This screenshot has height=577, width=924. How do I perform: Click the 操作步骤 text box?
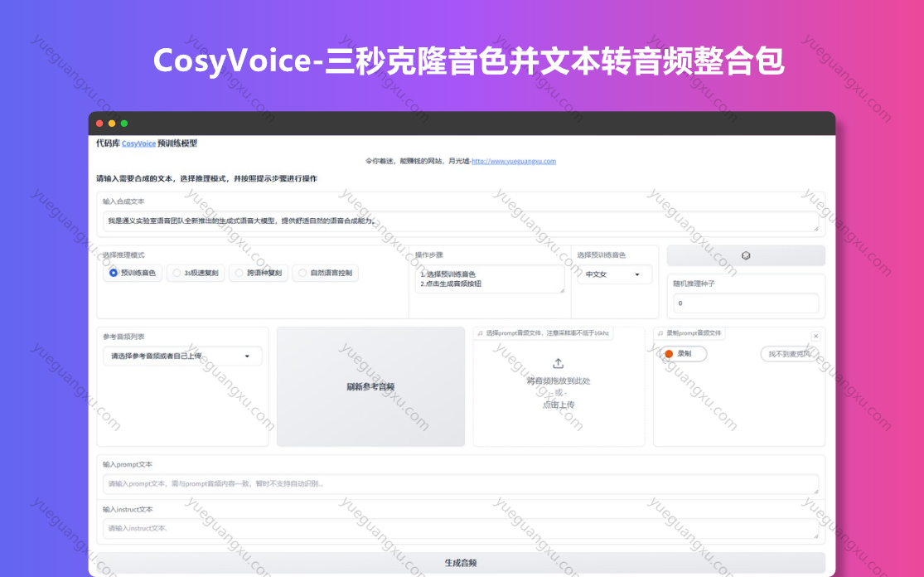490,279
